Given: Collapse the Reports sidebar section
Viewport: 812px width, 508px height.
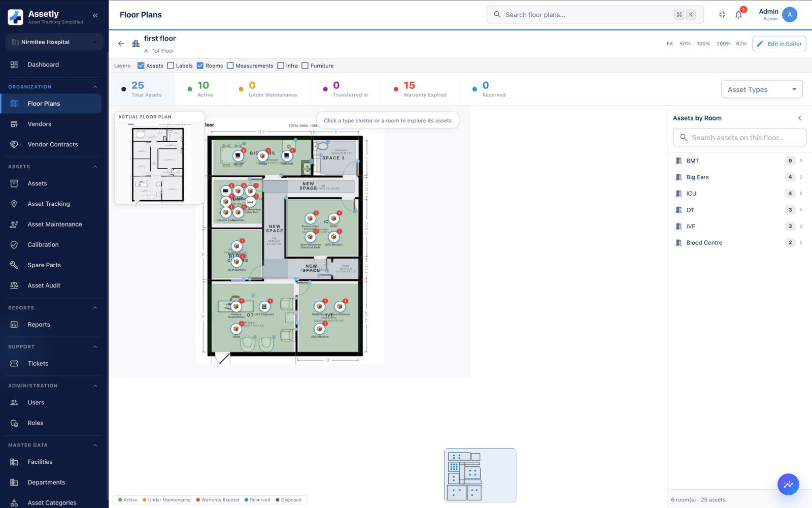Looking at the screenshot, I should coord(95,308).
